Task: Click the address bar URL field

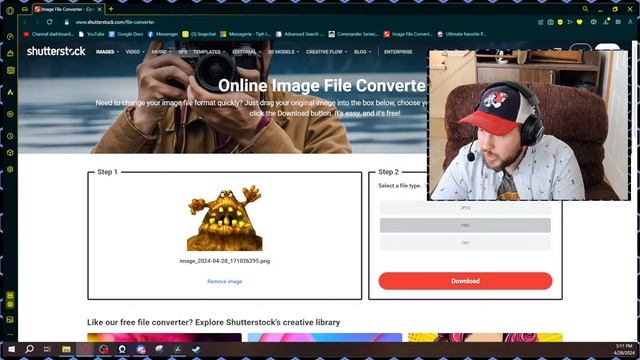Action: pyautogui.click(x=115, y=22)
